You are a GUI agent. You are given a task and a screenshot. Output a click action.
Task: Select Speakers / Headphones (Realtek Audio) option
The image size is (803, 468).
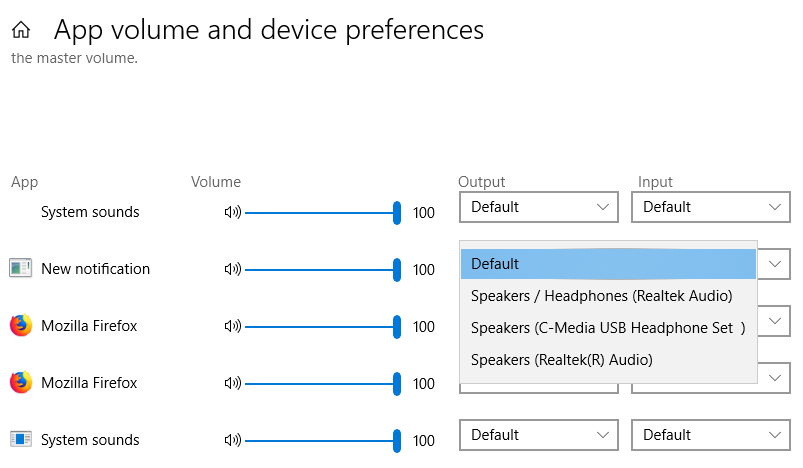click(x=602, y=296)
